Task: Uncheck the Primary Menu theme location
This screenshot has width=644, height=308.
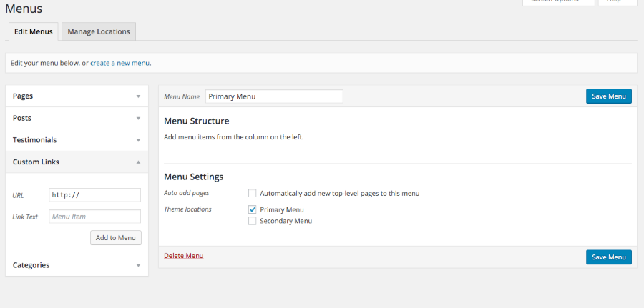Action: click(252, 209)
